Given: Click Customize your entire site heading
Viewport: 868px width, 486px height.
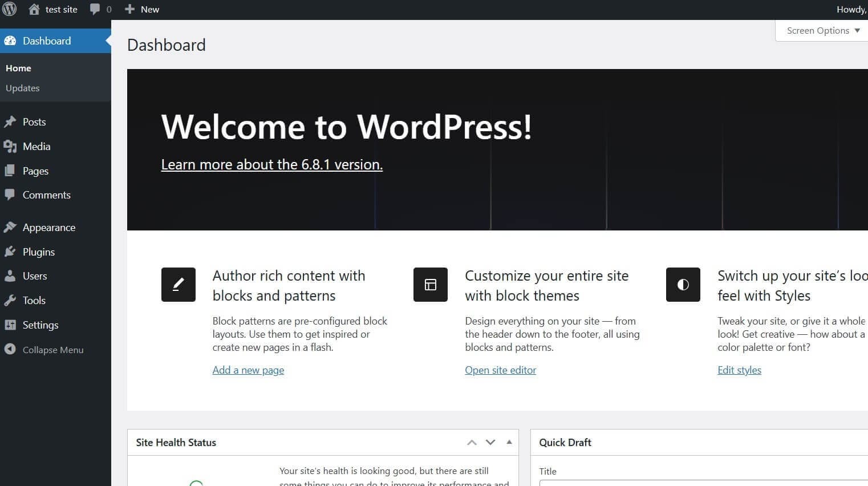Looking at the screenshot, I should pyautogui.click(x=546, y=285).
